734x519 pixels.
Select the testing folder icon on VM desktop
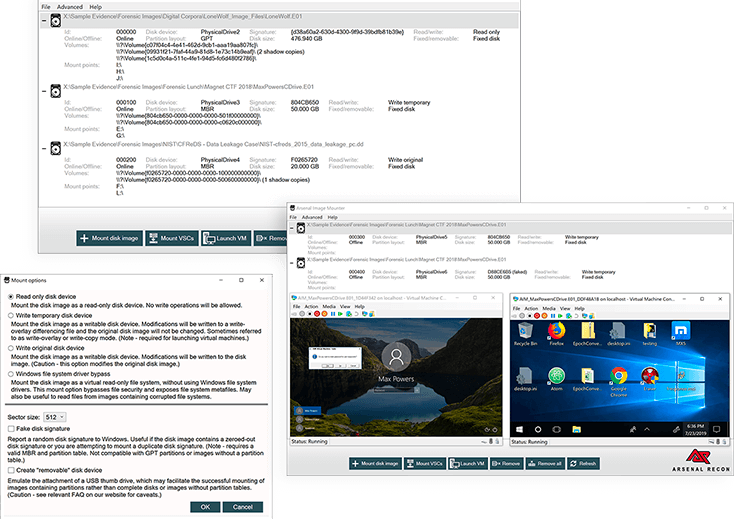pyautogui.click(x=649, y=334)
